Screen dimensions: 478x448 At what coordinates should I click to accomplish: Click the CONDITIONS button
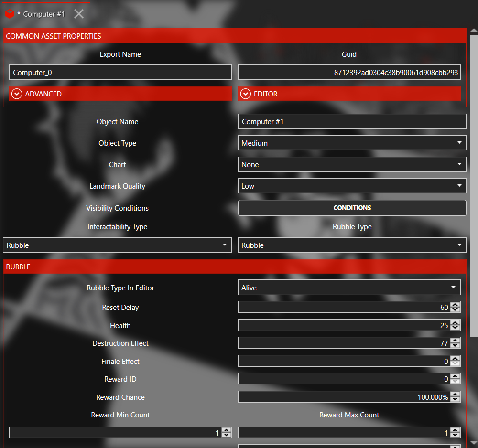coord(352,208)
